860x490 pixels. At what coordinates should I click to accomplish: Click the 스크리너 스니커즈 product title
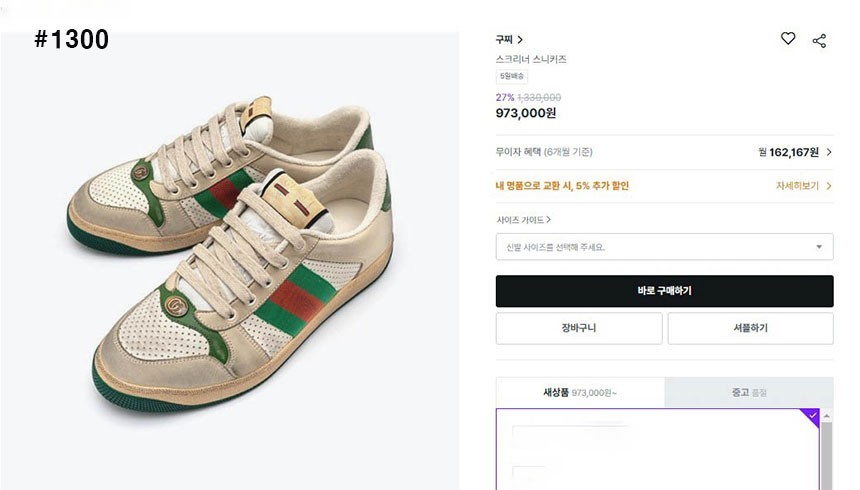pyautogui.click(x=531, y=59)
